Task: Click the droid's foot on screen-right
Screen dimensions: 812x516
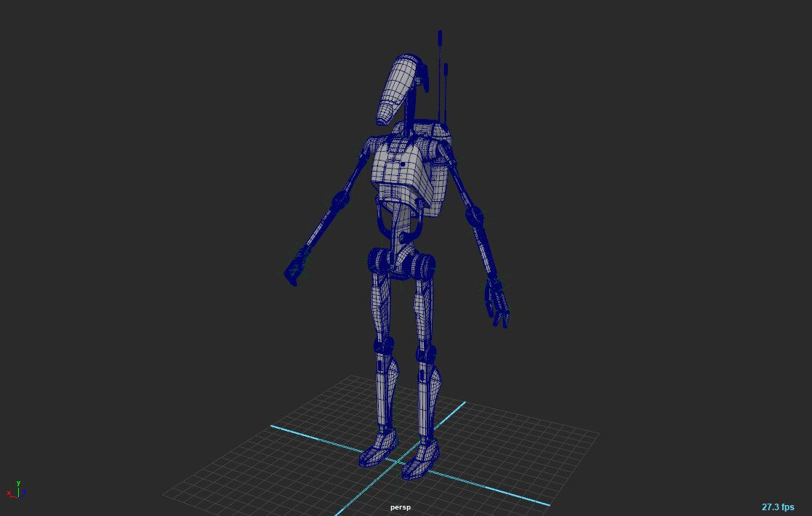Action: (x=421, y=459)
